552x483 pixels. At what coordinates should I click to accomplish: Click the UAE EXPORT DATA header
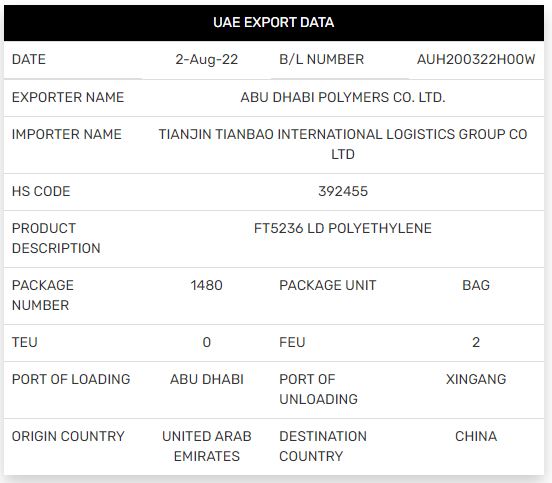(x=274, y=23)
